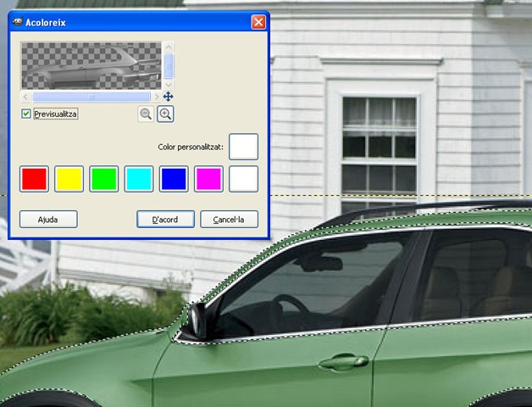
Task: Click the Ajuda button
Action: coord(48,220)
